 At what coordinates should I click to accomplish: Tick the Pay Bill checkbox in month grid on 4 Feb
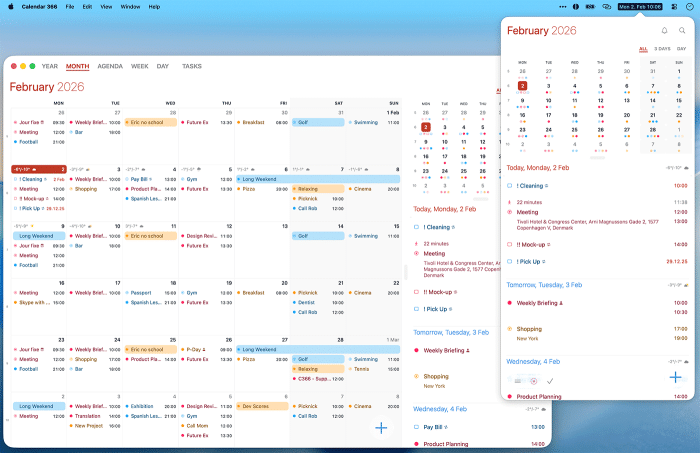click(x=127, y=179)
